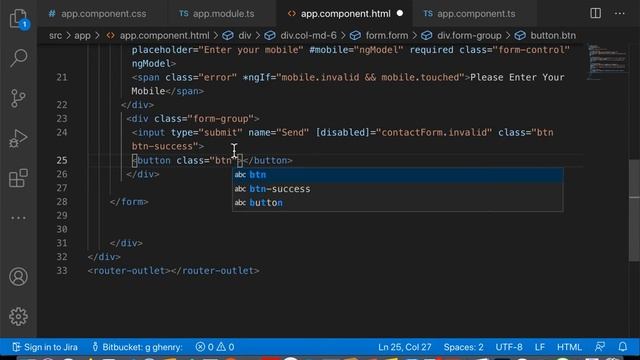Click Sign in to Jira
This screenshot has width=640, height=360.
[45, 347]
